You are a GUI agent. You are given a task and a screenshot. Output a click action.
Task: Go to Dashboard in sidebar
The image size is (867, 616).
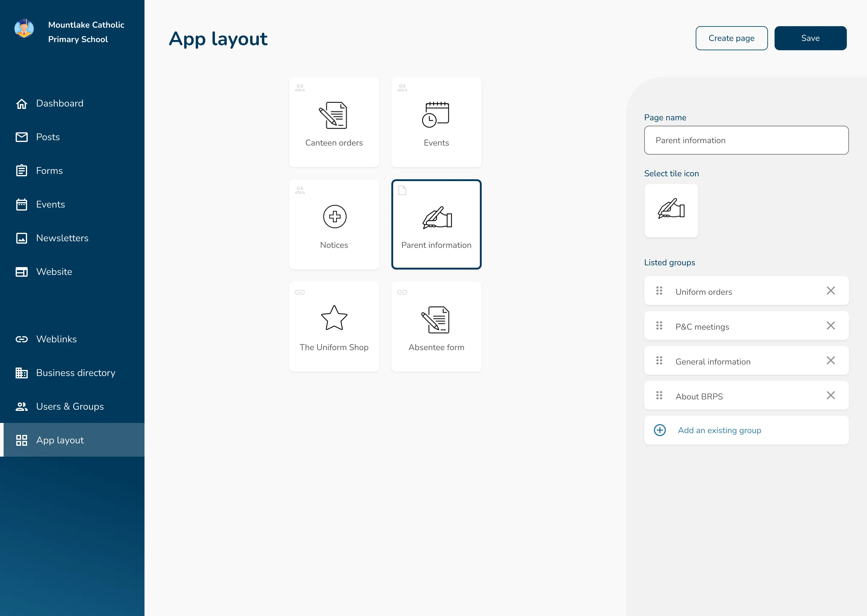(x=60, y=103)
